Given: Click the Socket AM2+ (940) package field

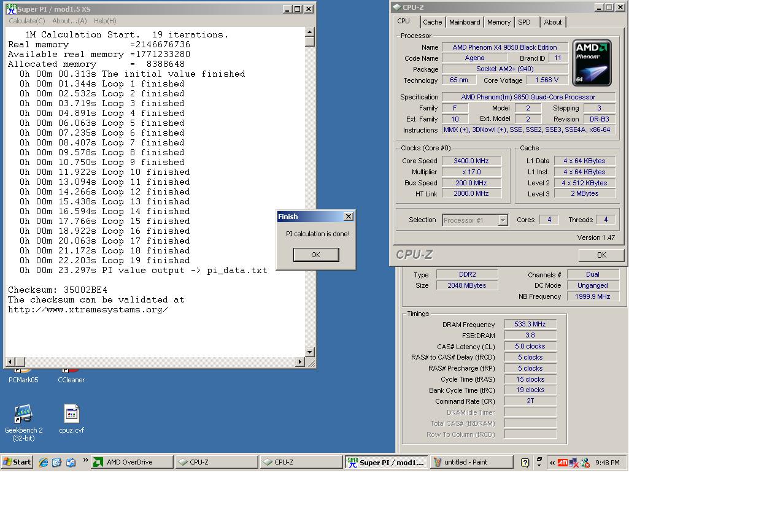Looking at the screenshot, I should point(504,69).
